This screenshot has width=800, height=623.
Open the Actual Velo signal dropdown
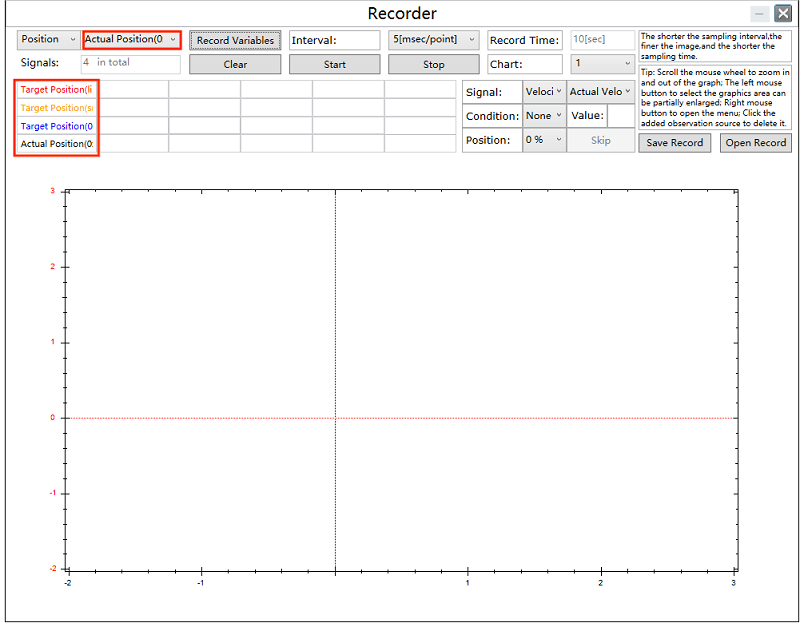pyautogui.click(x=600, y=92)
